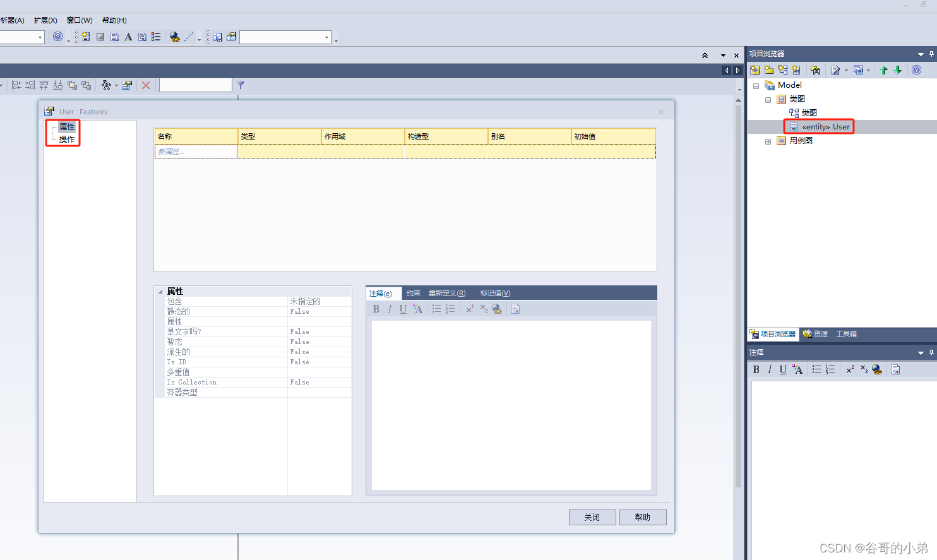Toggle bold in Features dialog notes toolbar
937x560 pixels.
376,309
